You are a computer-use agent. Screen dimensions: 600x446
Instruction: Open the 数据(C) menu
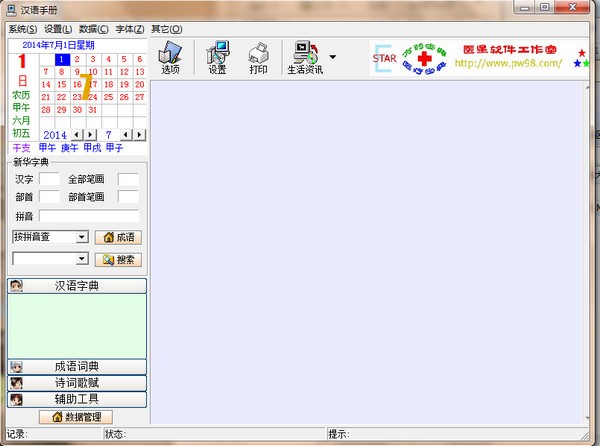pyautogui.click(x=94, y=29)
